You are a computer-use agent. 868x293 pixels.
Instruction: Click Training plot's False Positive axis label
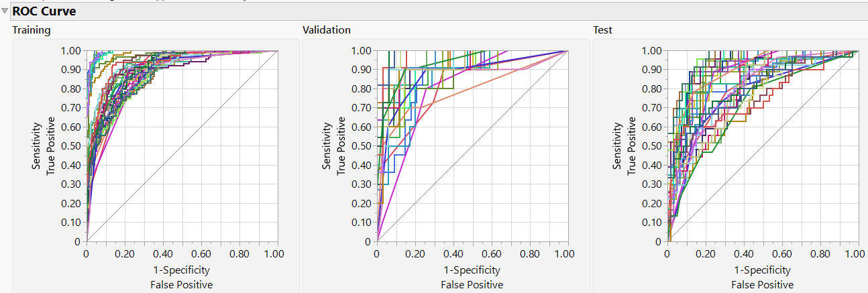click(x=181, y=284)
